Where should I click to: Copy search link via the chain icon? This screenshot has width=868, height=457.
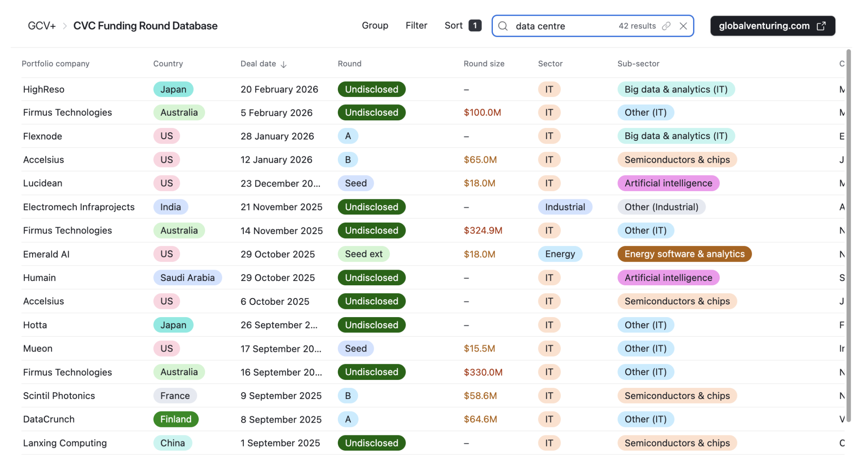[666, 26]
